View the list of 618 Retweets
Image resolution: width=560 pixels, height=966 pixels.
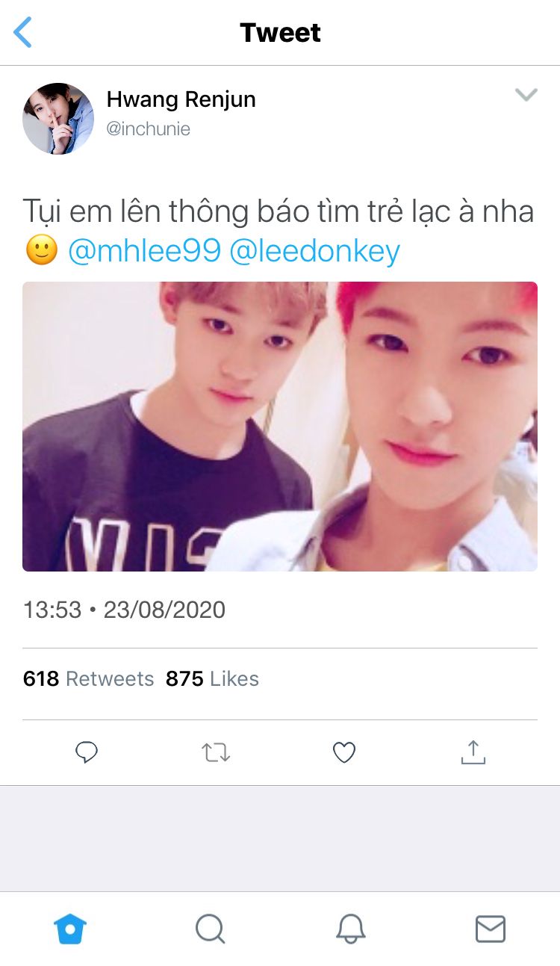tap(88, 678)
